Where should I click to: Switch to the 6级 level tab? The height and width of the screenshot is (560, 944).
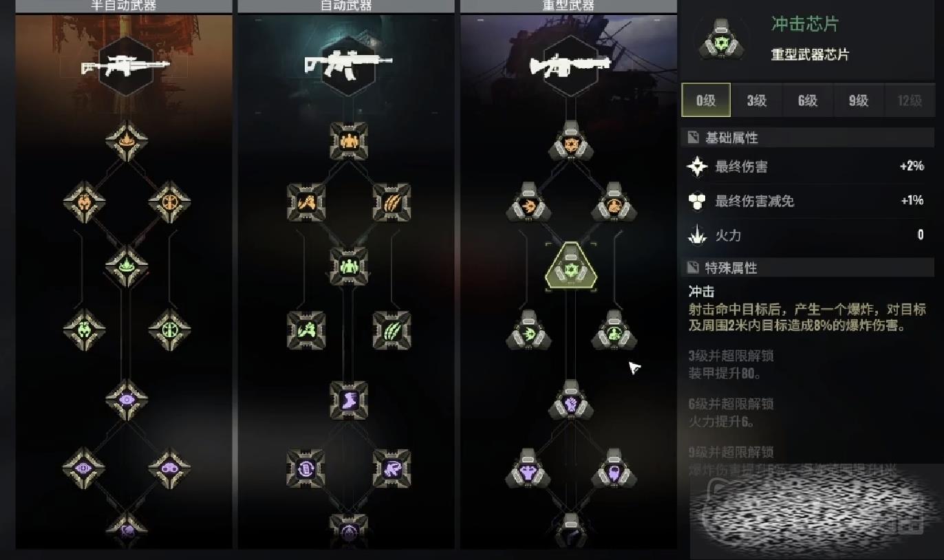tap(808, 101)
